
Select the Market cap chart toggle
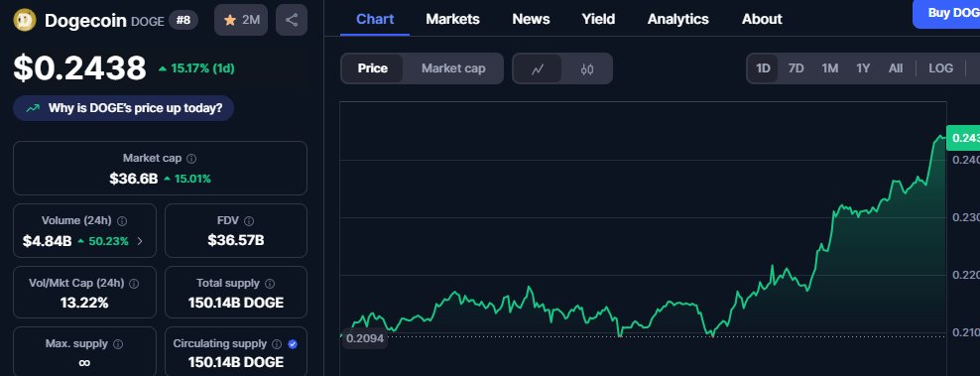[x=453, y=68]
